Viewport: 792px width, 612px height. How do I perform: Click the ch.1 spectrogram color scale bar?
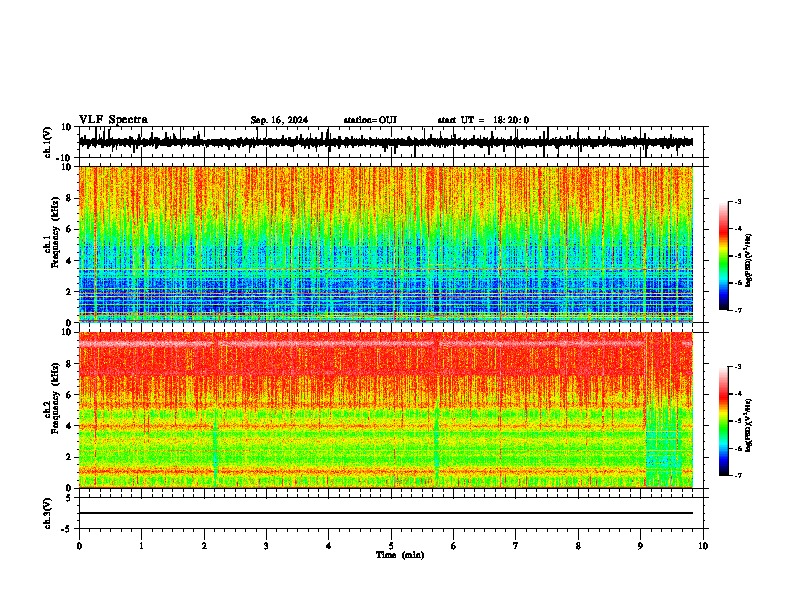pos(723,256)
